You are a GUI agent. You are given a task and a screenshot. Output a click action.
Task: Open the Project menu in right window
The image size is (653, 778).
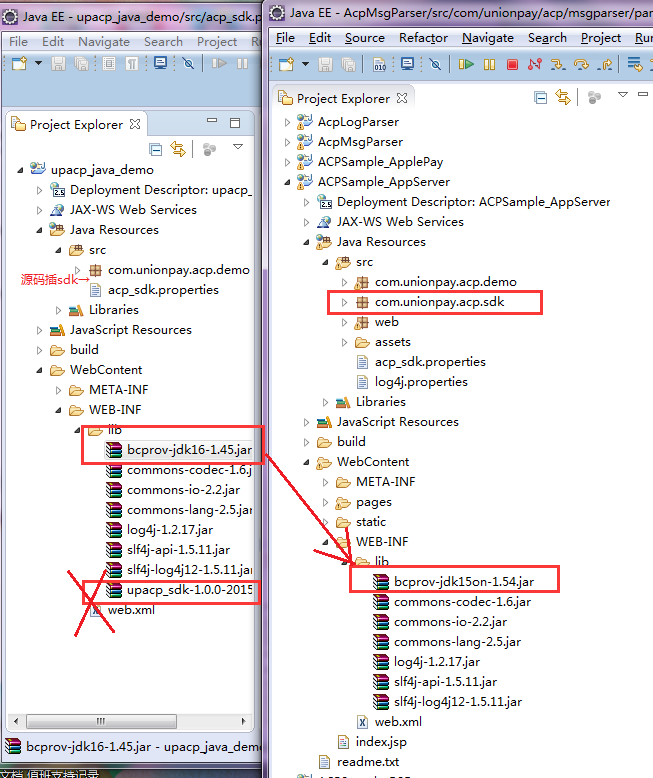601,38
